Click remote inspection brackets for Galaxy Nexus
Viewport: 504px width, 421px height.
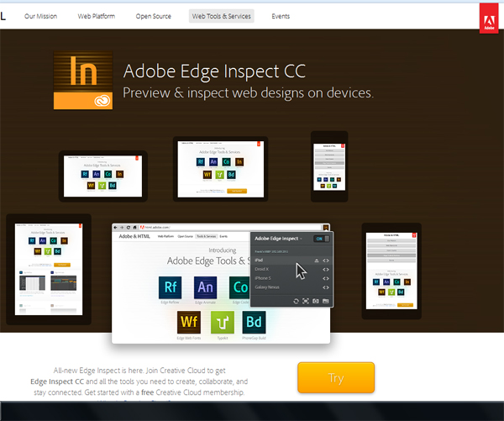pos(326,287)
